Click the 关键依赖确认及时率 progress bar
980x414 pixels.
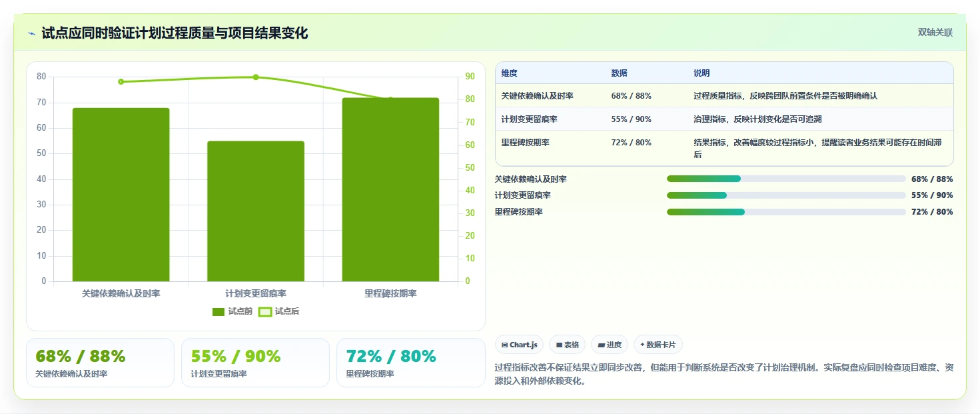point(786,179)
